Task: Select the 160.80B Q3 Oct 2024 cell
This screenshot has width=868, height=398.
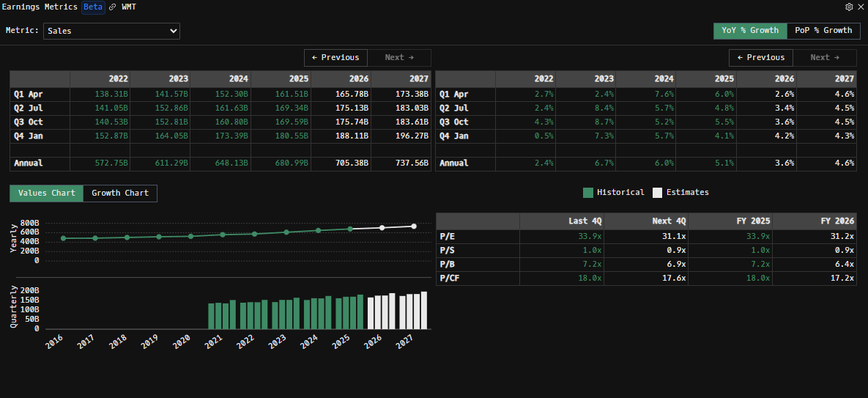Action: tap(220, 122)
